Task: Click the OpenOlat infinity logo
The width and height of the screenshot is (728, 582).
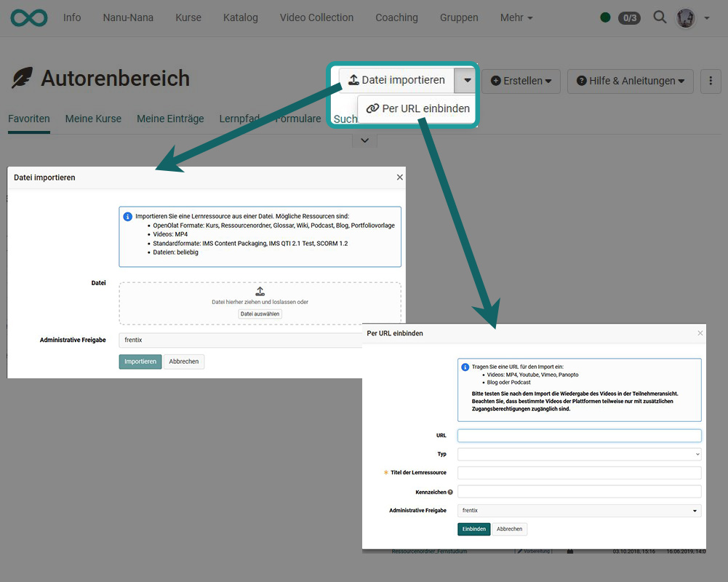Action: [29, 17]
